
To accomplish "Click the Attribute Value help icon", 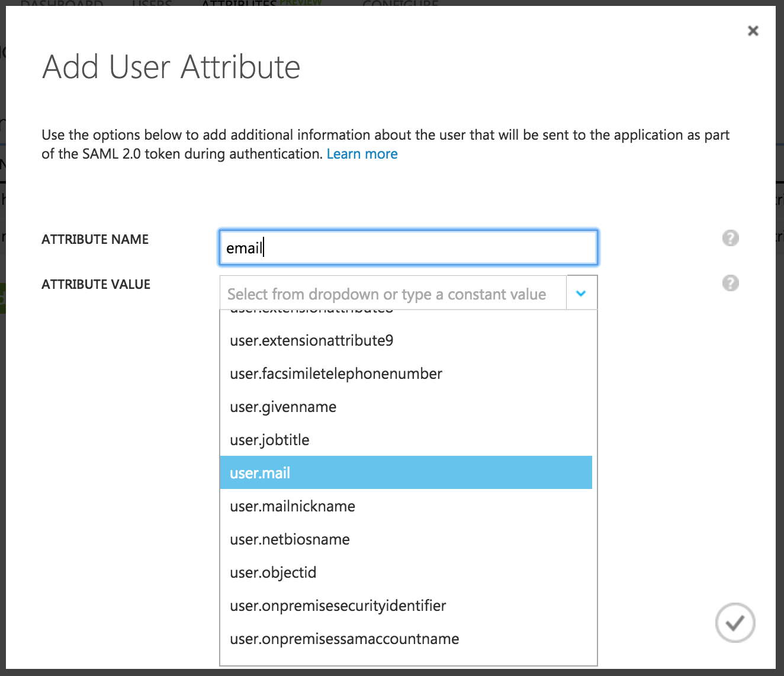I will click(x=730, y=283).
